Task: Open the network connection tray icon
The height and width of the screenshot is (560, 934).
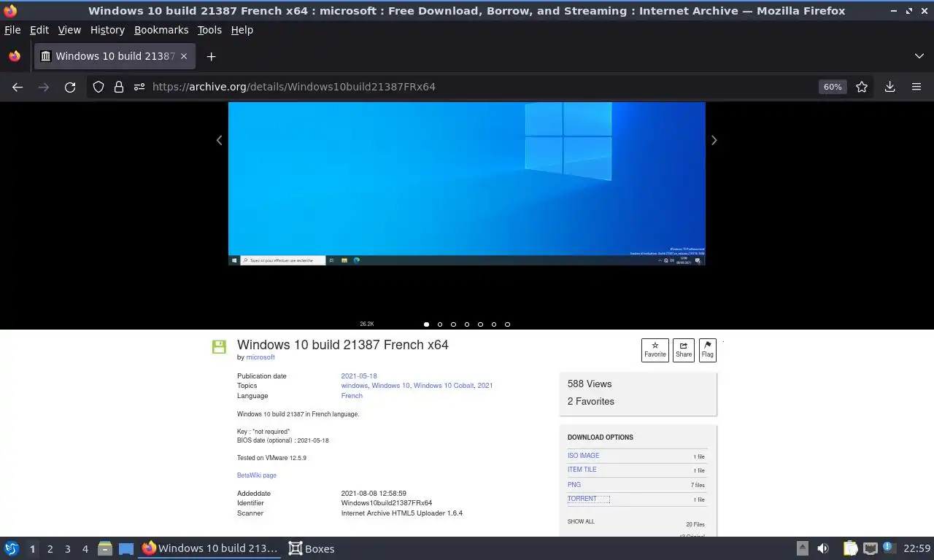Action: pyautogui.click(x=870, y=548)
